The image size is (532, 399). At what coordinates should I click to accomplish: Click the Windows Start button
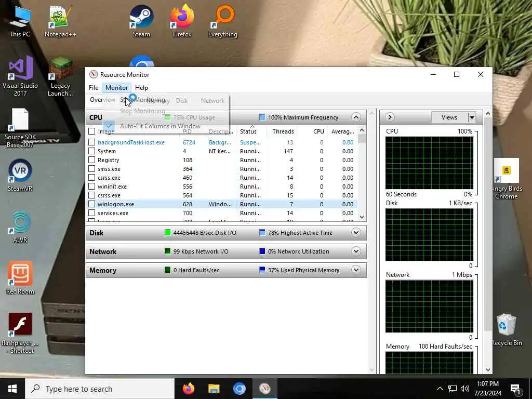coord(12,389)
